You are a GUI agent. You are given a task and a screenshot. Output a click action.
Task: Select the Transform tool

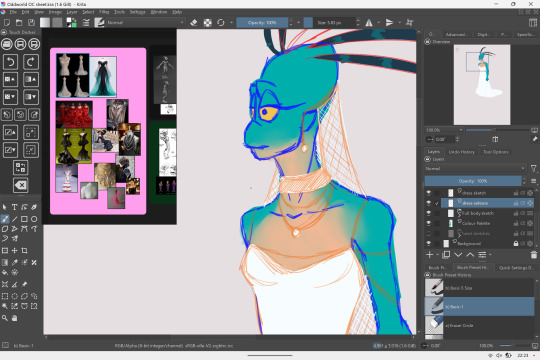(5, 250)
